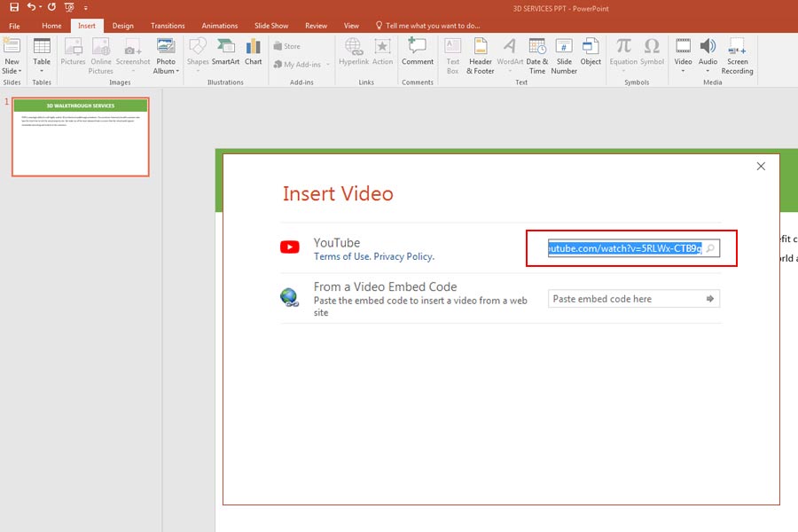Screen dimensions: 798x532
Task: Click the YouTube logo icon
Action: pos(290,247)
